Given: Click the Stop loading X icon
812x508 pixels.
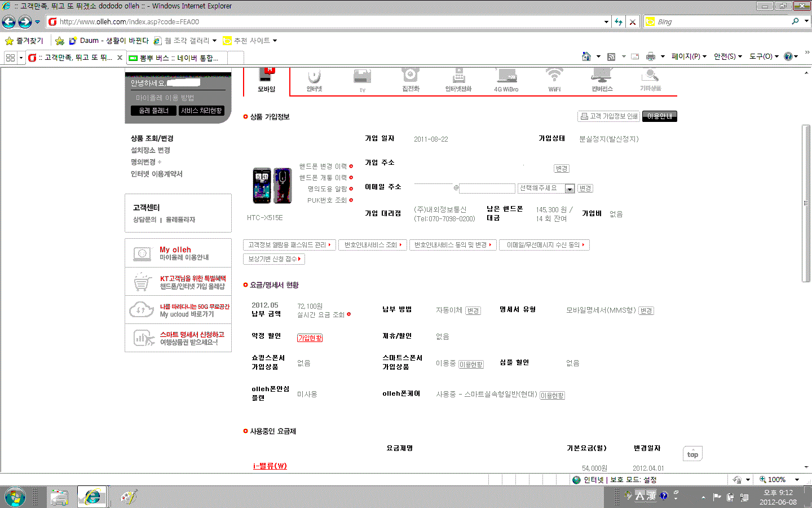Looking at the screenshot, I should (x=633, y=21).
